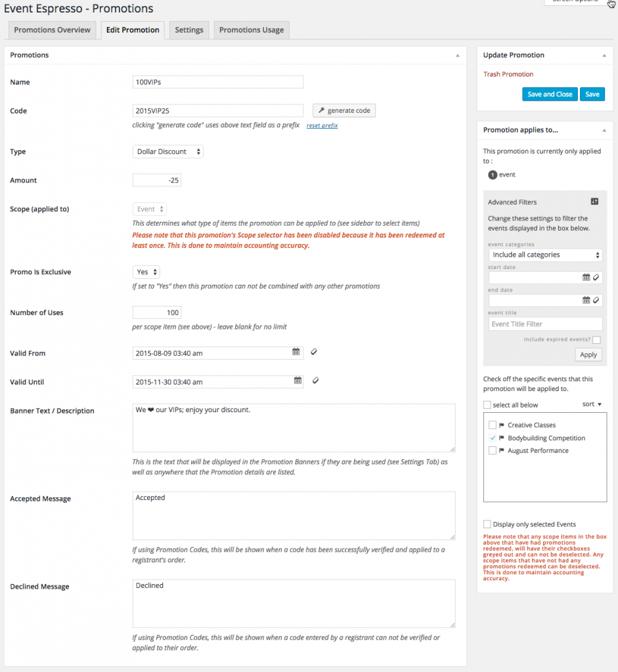Image resolution: width=618 pixels, height=672 pixels.
Task: Click the flag icon beside Creative Classes
Action: 501,425
